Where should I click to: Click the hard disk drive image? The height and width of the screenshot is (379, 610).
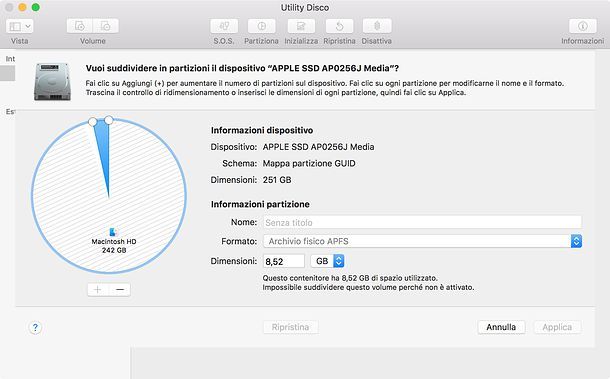pos(53,82)
